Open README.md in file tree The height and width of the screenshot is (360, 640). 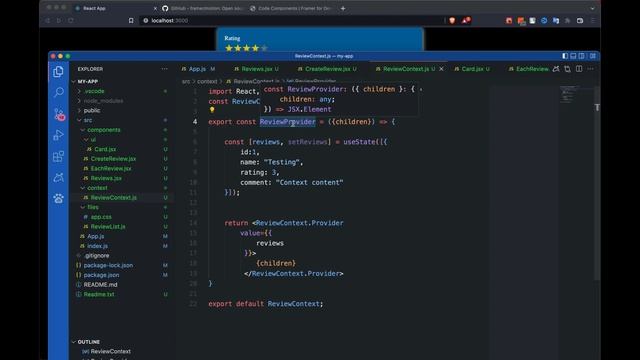coord(100,284)
